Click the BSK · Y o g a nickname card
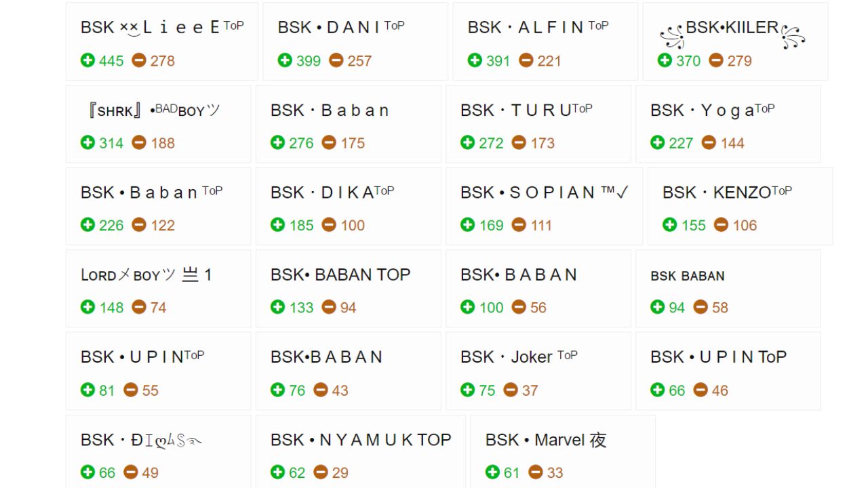 [x=728, y=124]
